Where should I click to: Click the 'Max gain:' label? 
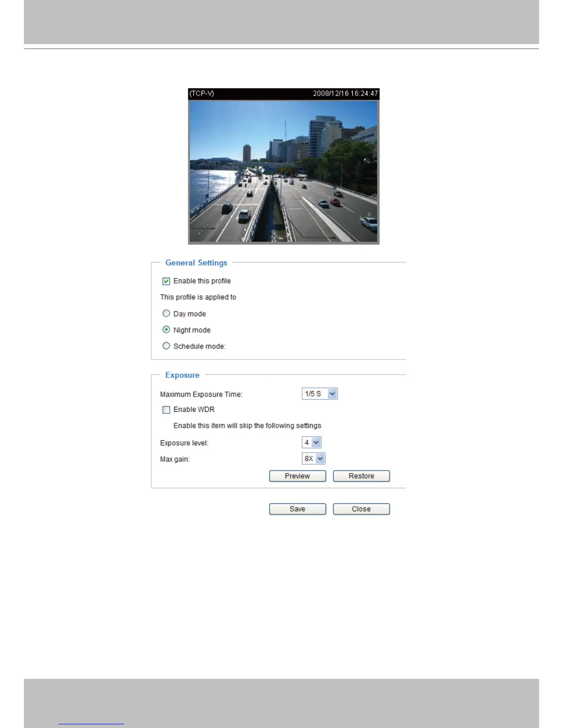pos(175,459)
